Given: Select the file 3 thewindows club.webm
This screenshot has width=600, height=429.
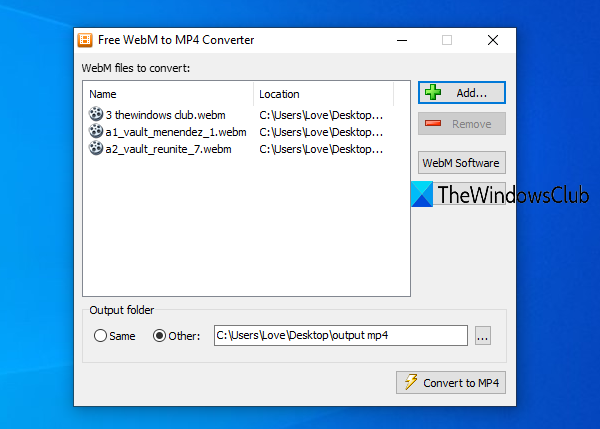Looking at the screenshot, I should (165, 115).
